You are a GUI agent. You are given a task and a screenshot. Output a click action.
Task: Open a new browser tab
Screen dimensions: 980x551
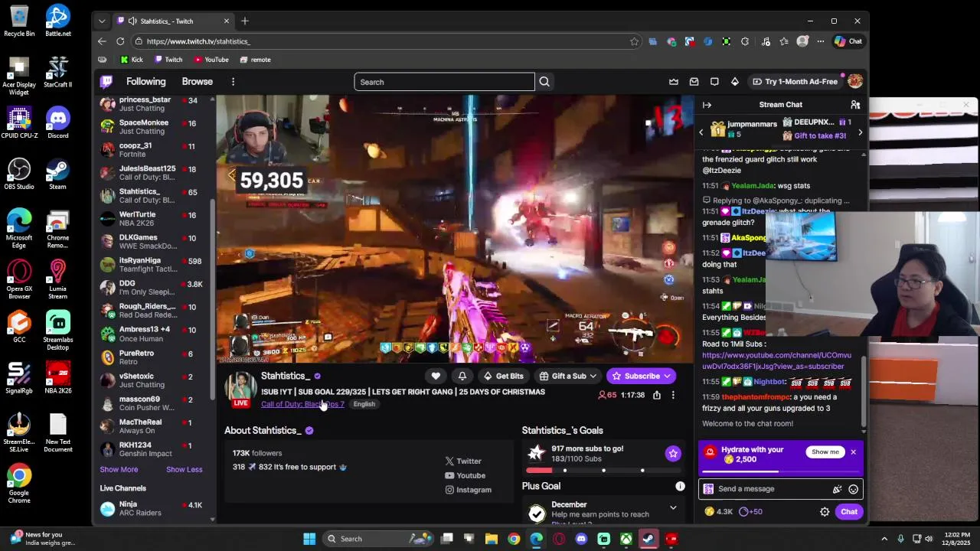(x=245, y=21)
